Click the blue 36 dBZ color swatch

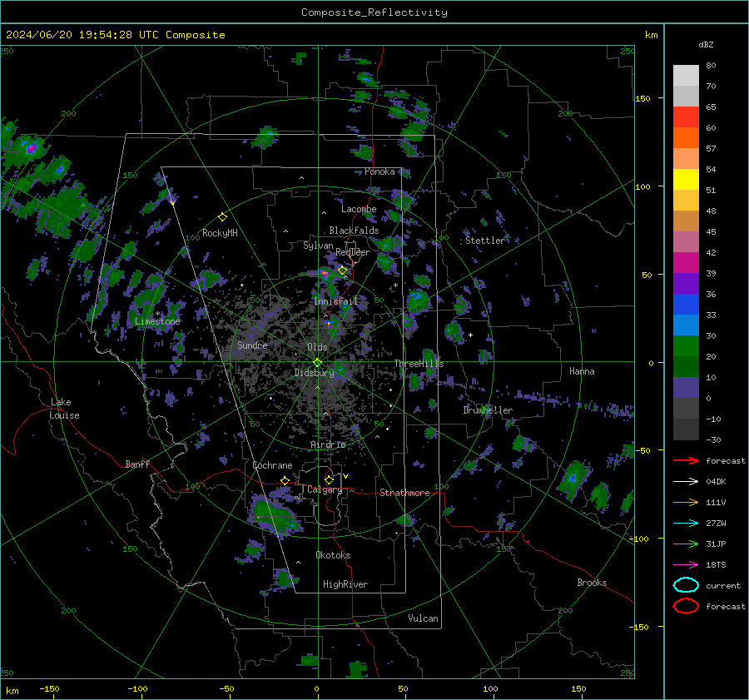tap(686, 305)
